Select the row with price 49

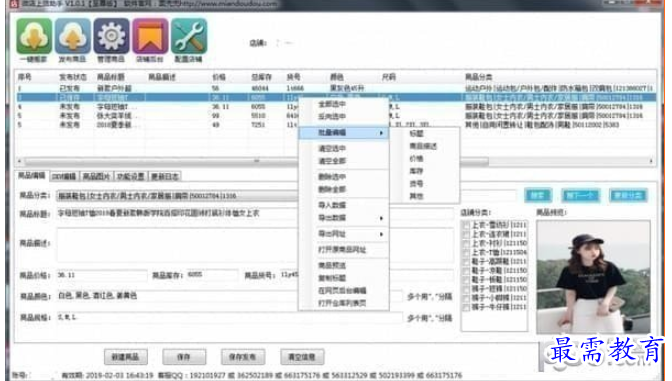tap(335, 125)
